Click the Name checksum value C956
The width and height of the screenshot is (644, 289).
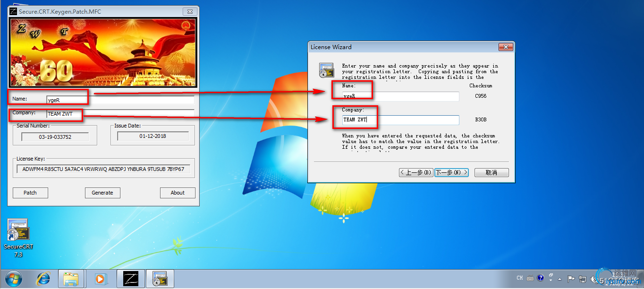pos(481,96)
